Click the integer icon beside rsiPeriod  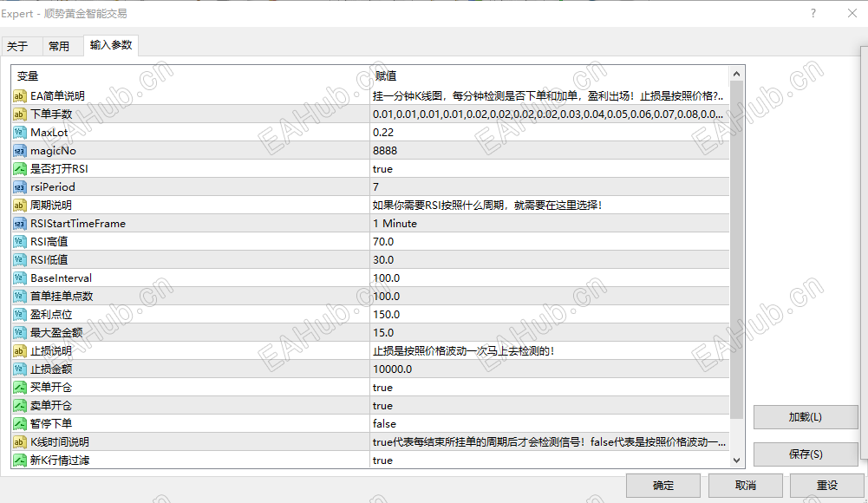(20, 187)
